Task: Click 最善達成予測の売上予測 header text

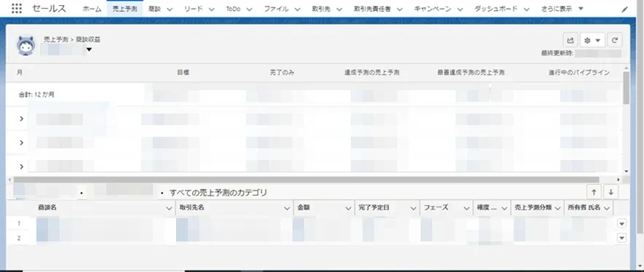Action: coord(471,73)
